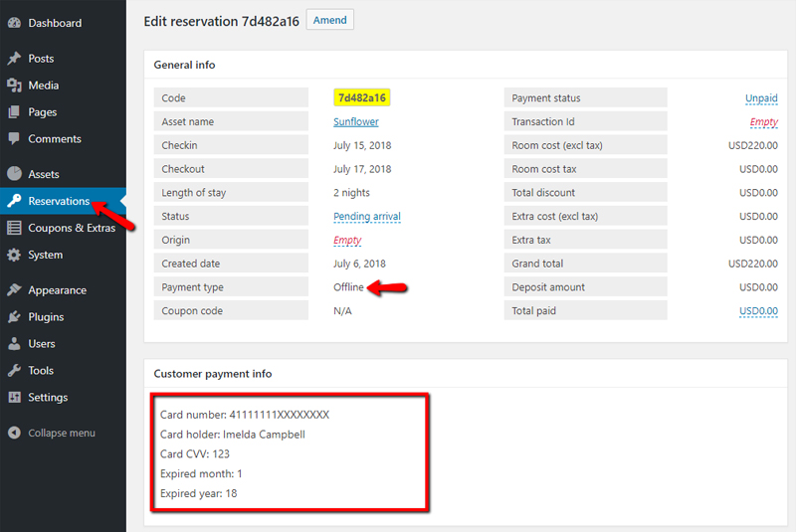Click the General info heading

[184, 65]
